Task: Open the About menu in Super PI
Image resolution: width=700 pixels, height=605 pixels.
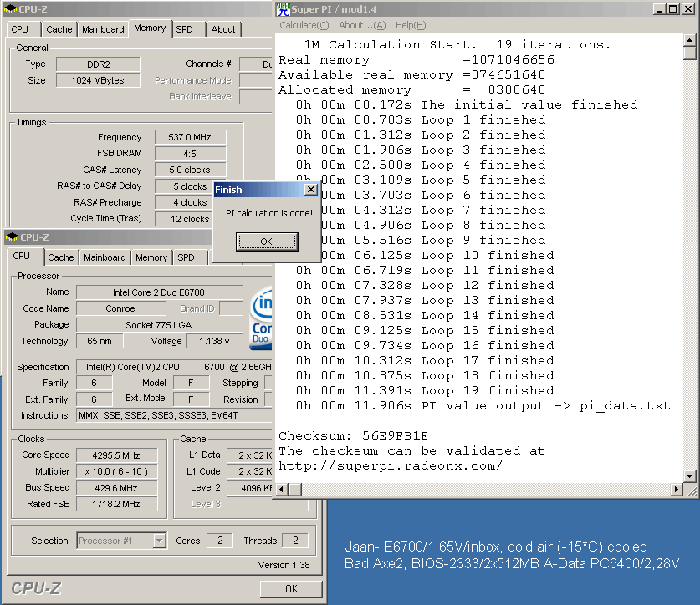Action: point(362,25)
